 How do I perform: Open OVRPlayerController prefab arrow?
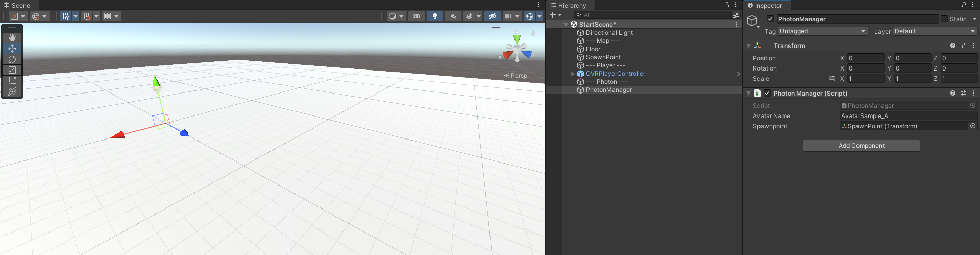738,74
